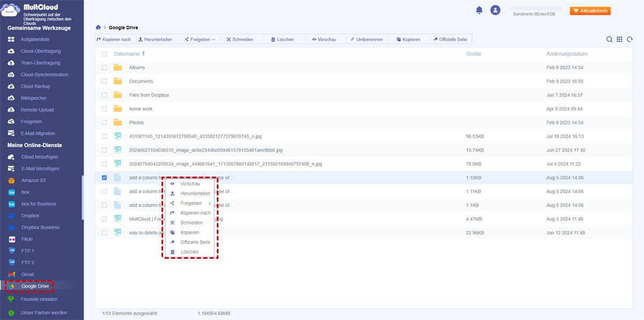The width and height of the screenshot is (644, 320).
Task: Click the bandwidth usage progress bar
Action: pyautogui.click(x=536, y=9)
